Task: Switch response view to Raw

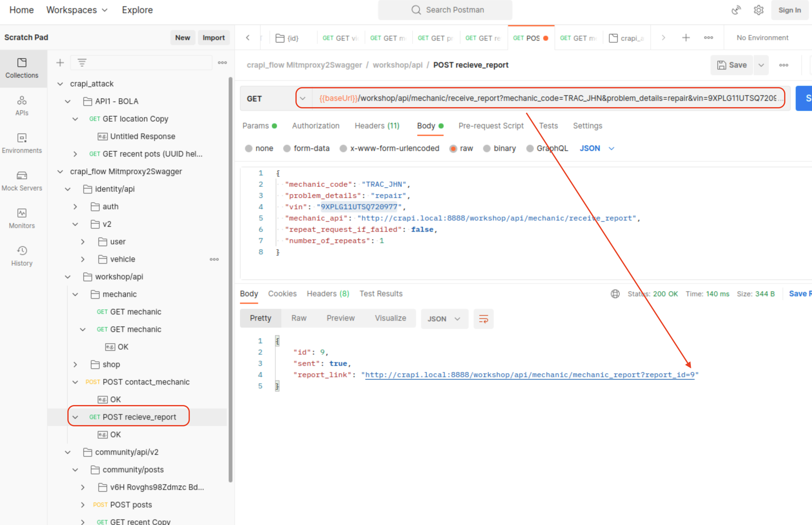Action: tap(299, 318)
